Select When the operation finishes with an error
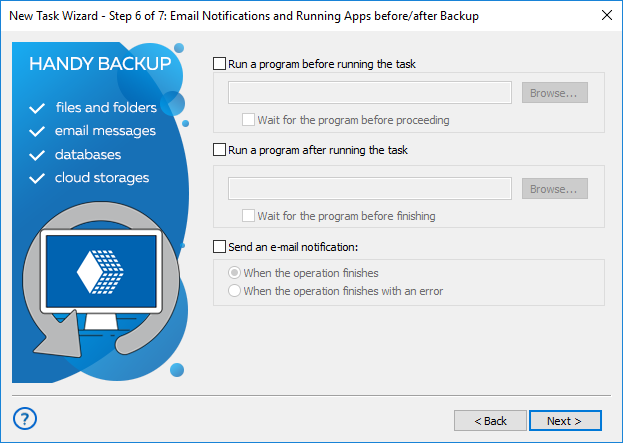Viewport: 623px width, 443px height. coord(235,292)
